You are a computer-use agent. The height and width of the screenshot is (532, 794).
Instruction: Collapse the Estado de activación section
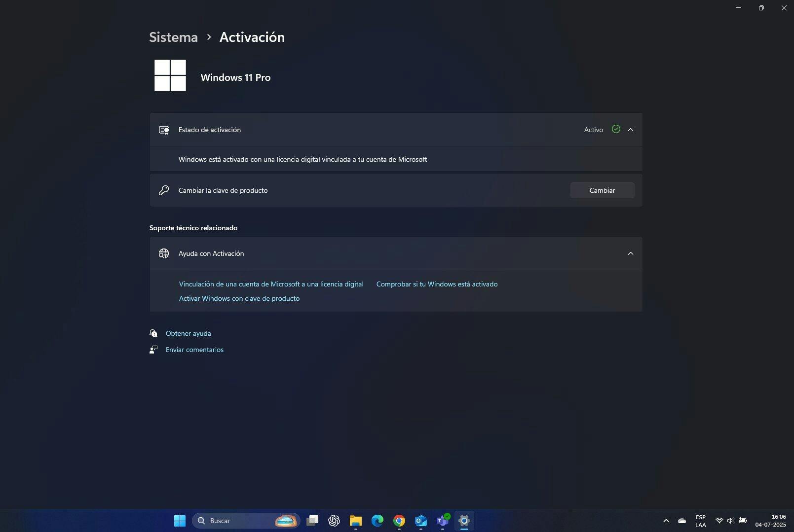[630, 130]
